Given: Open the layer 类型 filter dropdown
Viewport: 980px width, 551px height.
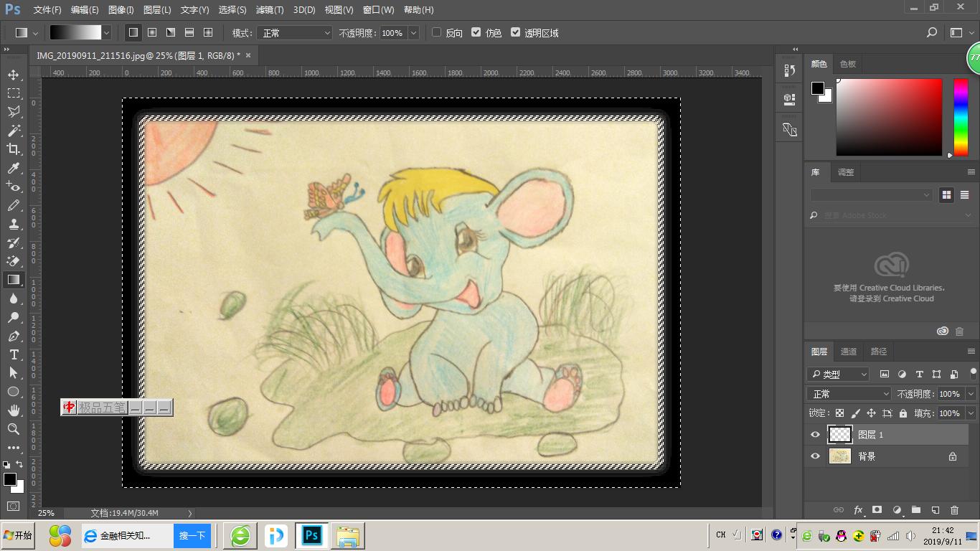Looking at the screenshot, I should (x=838, y=374).
